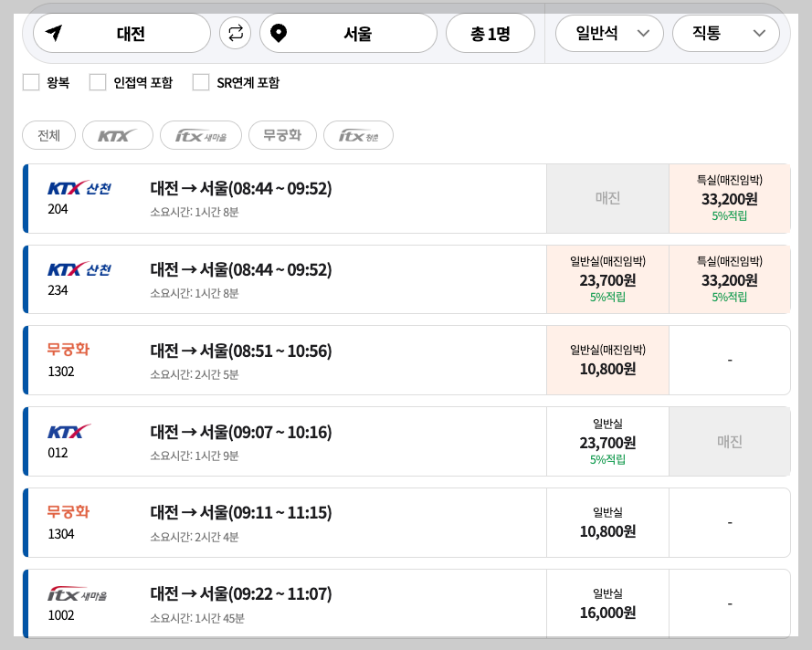
Task: Select the ITX청춘 filter tab
Action: pos(358,134)
